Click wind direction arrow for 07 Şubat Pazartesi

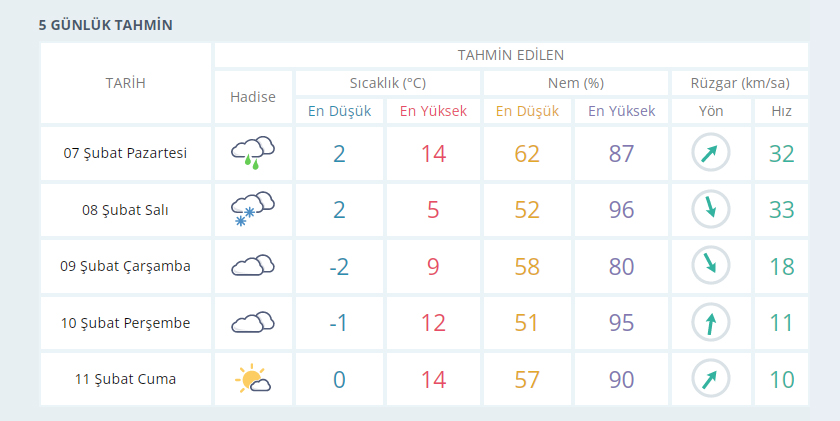click(x=711, y=153)
